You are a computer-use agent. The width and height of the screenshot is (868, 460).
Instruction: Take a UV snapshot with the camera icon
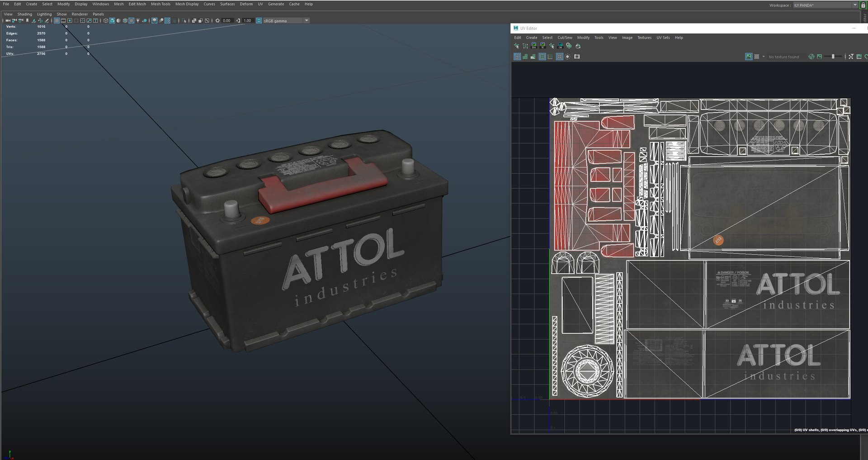tap(577, 57)
